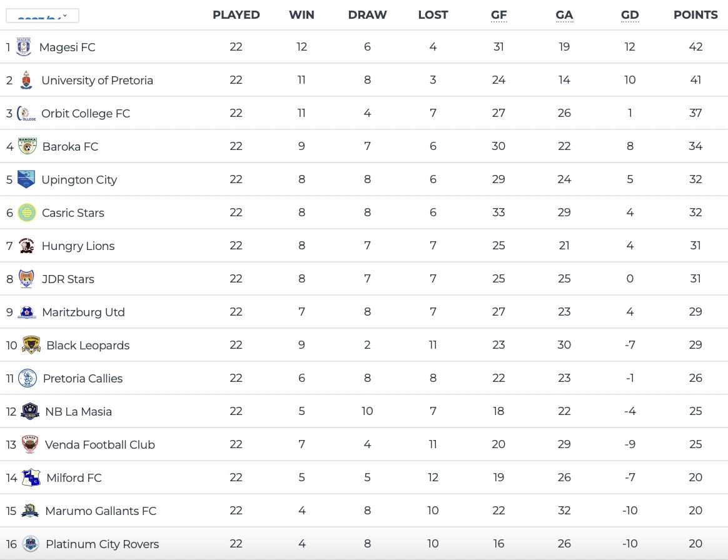Open the Hungry Lions team link
Screen dimensions: 728x560
pyautogui.click(x=78, y=246)
